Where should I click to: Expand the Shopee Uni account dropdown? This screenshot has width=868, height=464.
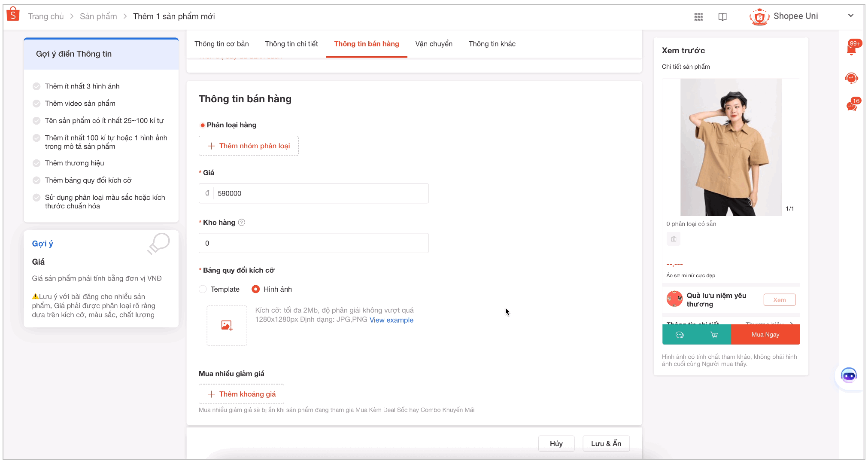(850, 16)
